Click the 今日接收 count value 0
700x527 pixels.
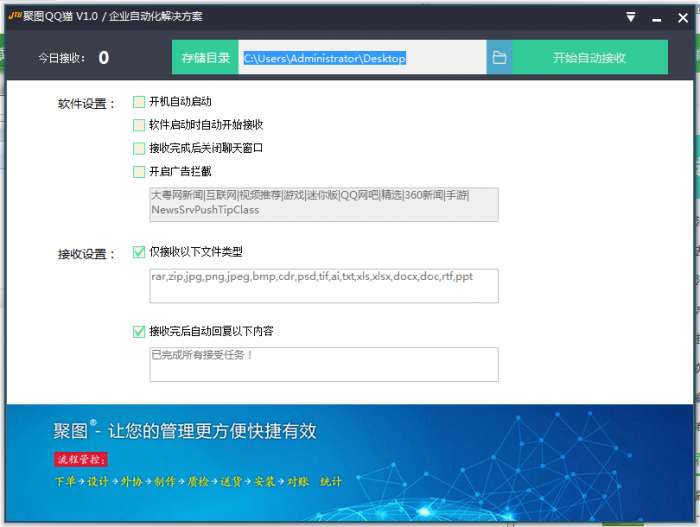[x=104, y=58]
